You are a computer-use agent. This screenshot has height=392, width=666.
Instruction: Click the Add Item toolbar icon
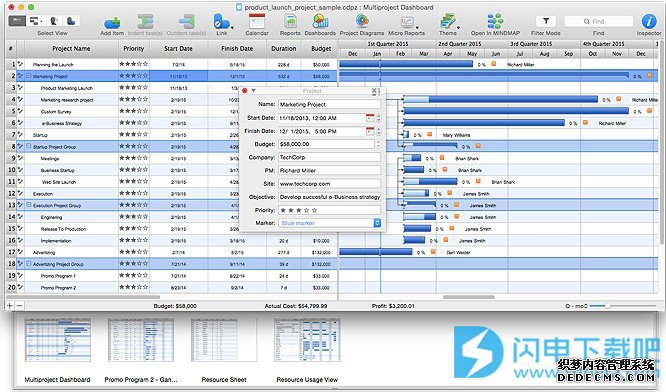coord(112,22)
